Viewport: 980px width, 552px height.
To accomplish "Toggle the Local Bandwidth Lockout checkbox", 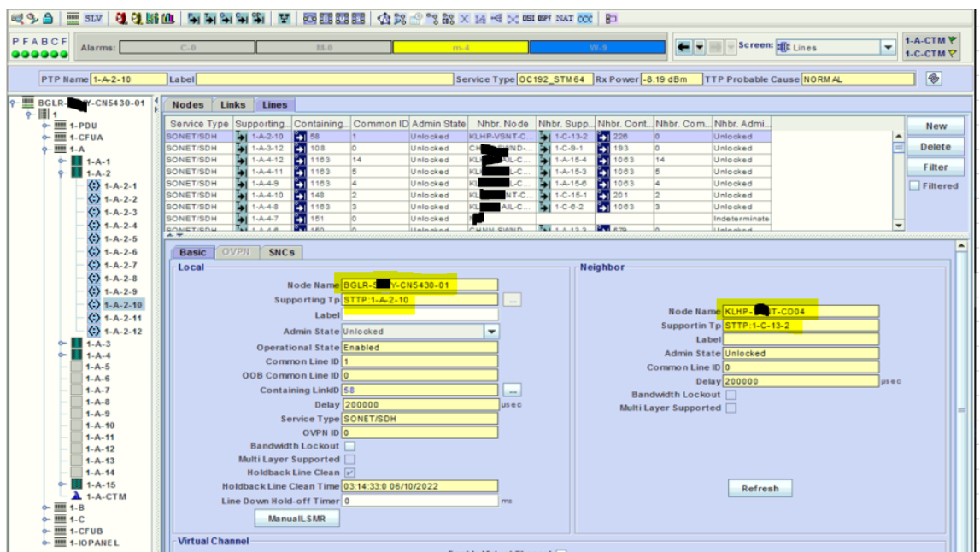I will click(350, 446).
